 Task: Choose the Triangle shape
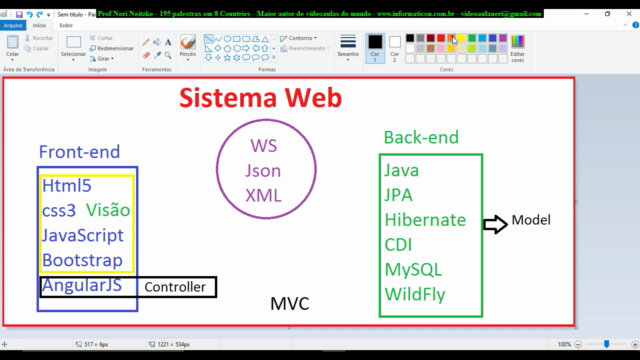pos(265,39)
